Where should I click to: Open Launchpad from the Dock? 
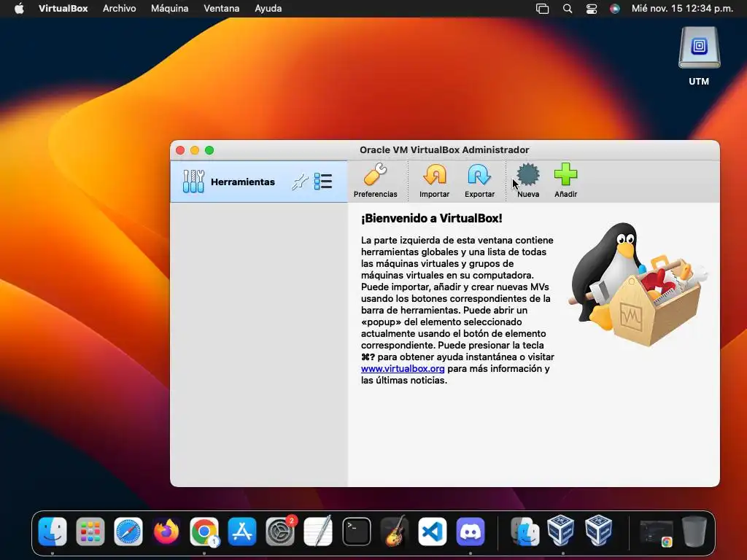click(90, 532)
